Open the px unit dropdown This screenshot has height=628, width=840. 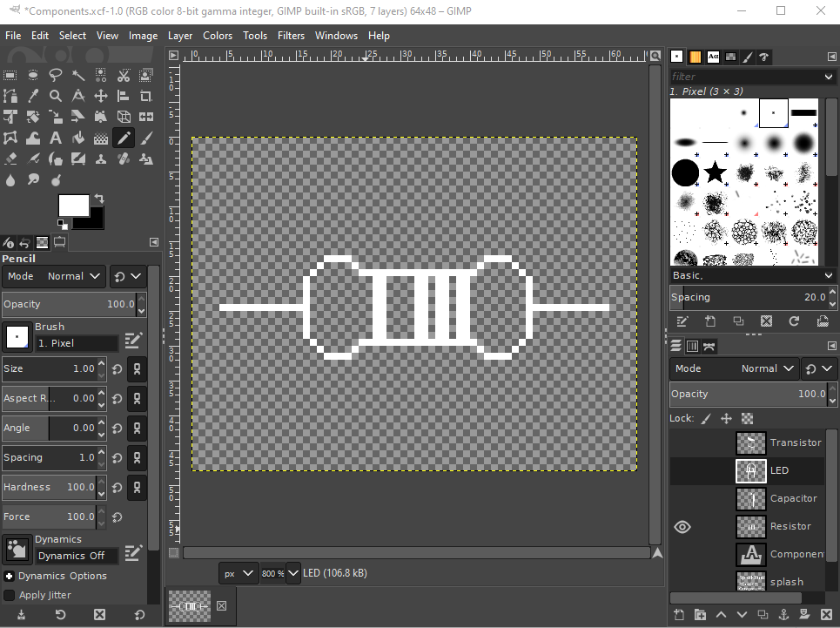click(x=239, y=573)
